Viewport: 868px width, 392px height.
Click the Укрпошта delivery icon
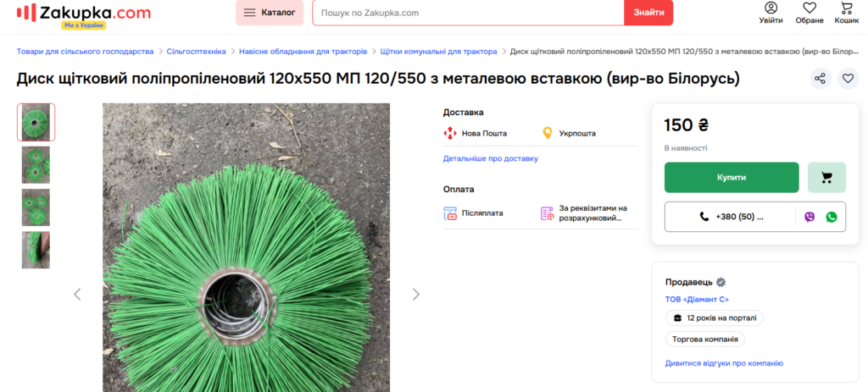click(x=548, y=133)
